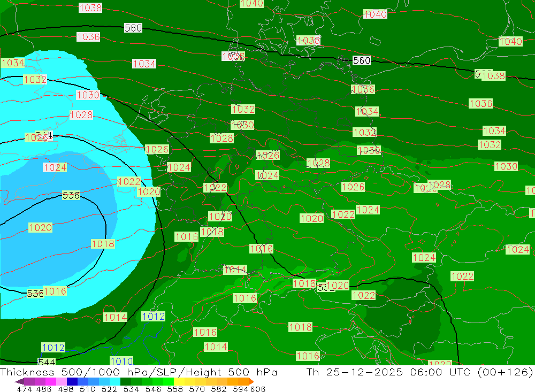
Task: Click the legend value '522'
Action: click(x=109, y=389)
